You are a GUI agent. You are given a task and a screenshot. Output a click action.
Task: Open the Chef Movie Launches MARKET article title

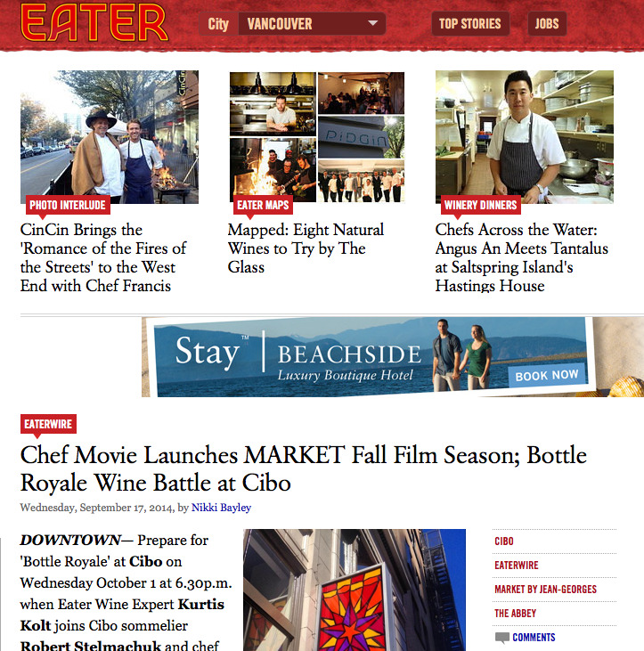click(x=303, y=468)
